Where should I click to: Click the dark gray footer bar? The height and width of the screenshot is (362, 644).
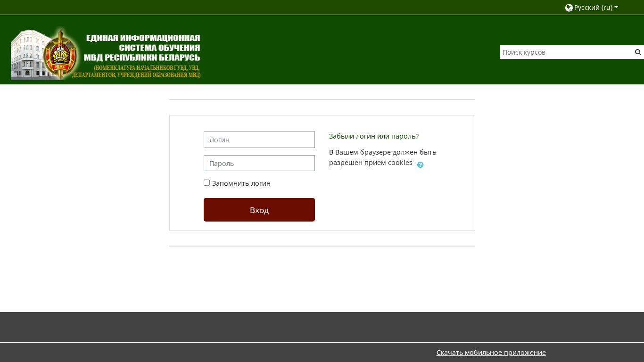tap(322, 327)
